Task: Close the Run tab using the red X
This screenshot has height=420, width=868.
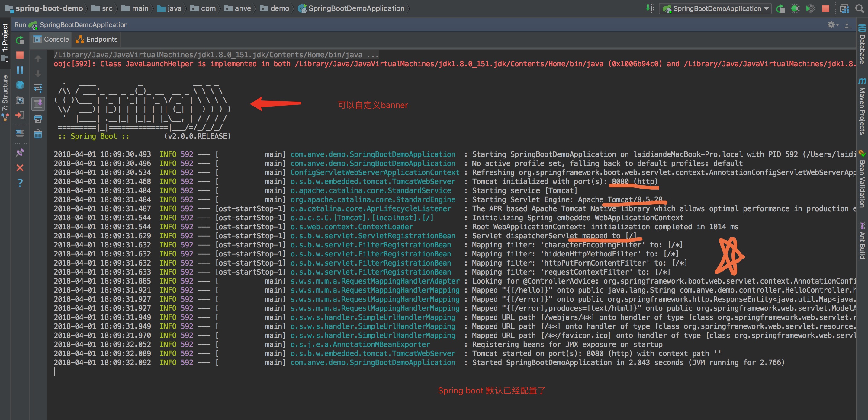Action: click(x=20, y=167)
